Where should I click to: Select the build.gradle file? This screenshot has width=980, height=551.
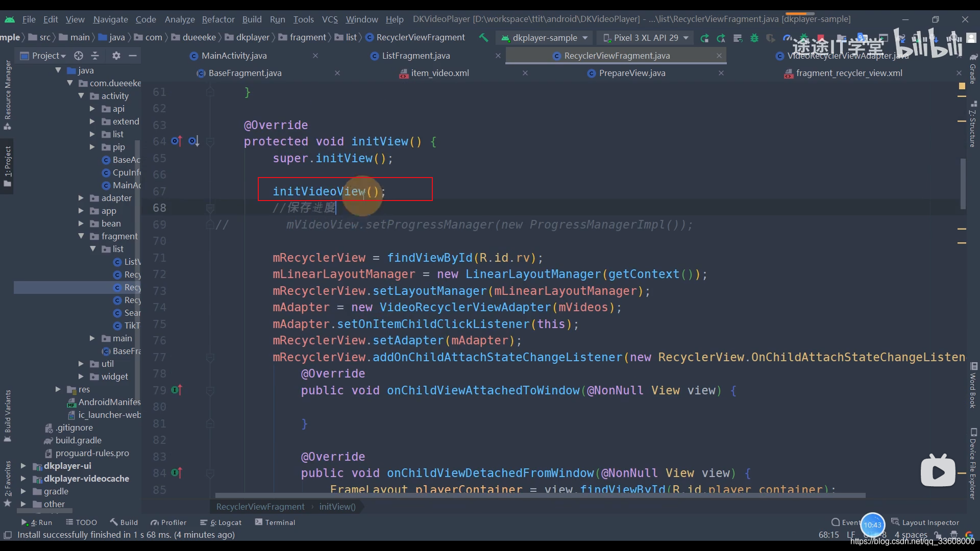78,440
